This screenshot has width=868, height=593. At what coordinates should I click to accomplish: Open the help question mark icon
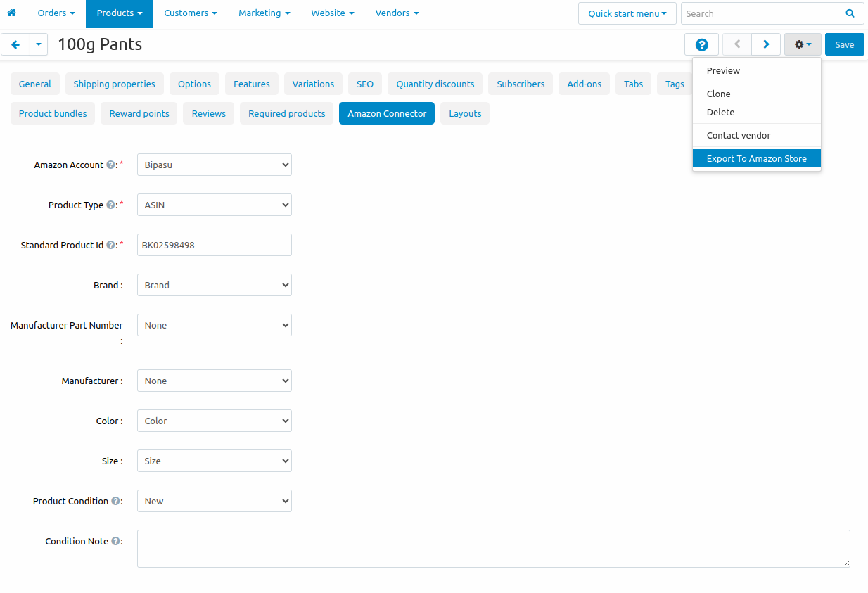701,44
